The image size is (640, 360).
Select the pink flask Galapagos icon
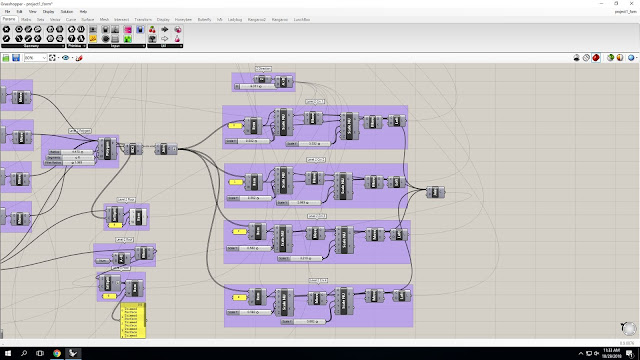(178, 40)
